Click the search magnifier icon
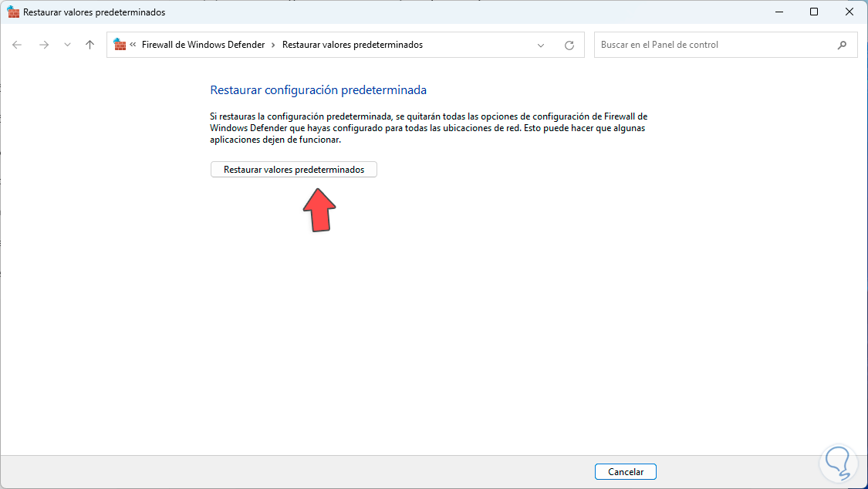This screenshot has width=868, height=489. pyautogui.click(x=842, y=46)
